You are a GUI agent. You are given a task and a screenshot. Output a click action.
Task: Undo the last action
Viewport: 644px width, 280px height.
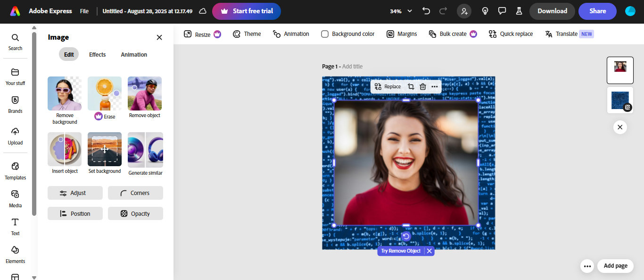426,10
